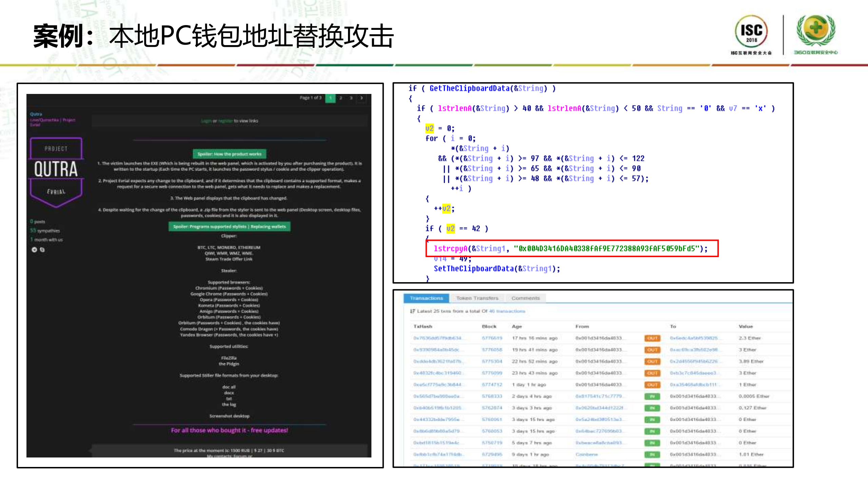Click the OUT badge on the first transaction row
This screenshot has width=868, height=488.
(x=652, y=338)
